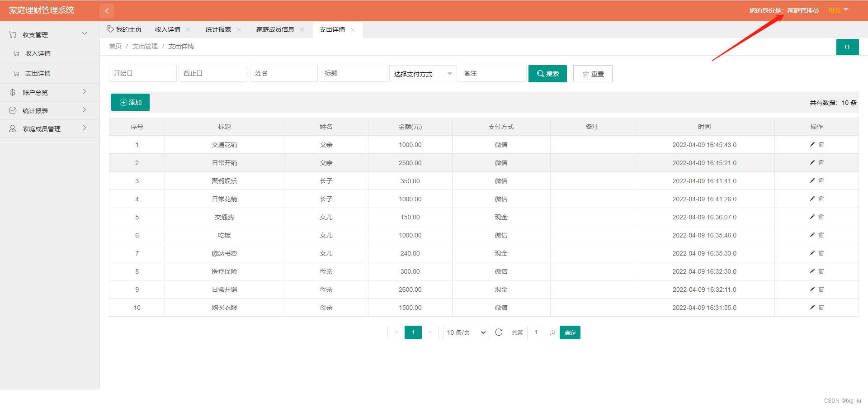Close the 支出详情 tab
Screen dimensions: 868x408
(x=353, y=29)
